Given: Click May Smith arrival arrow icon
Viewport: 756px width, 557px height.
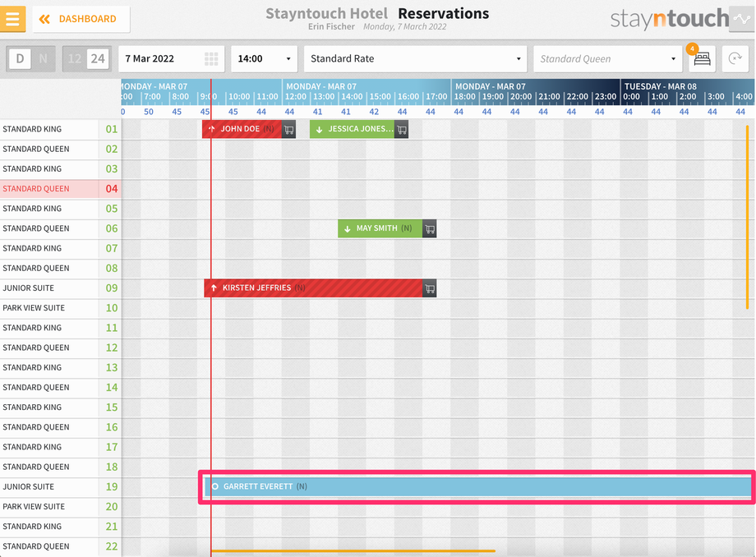Looking at the screenshot, I should point(347,229).
